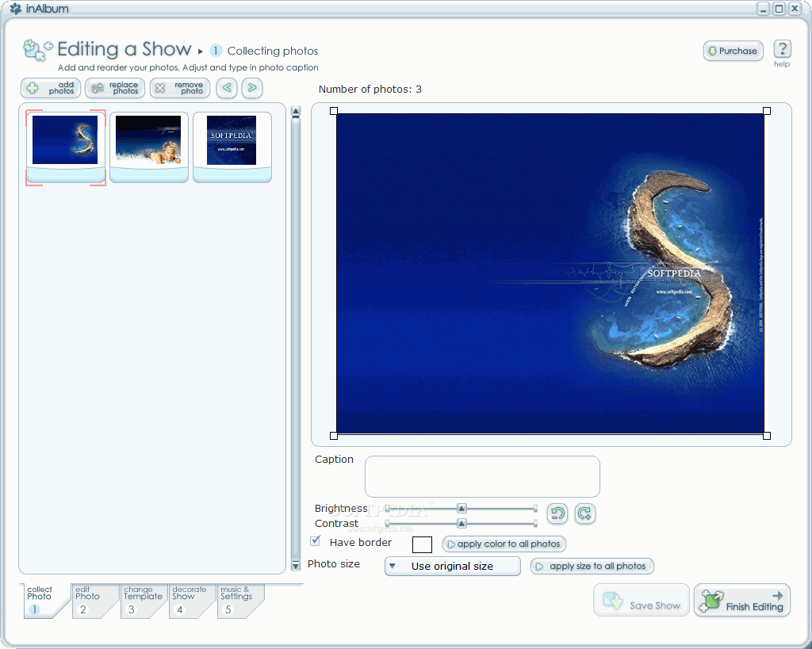This screenshot has height=649, width=812.
Task: Open the Photo size dropdown
Action: tap(453, 567)
